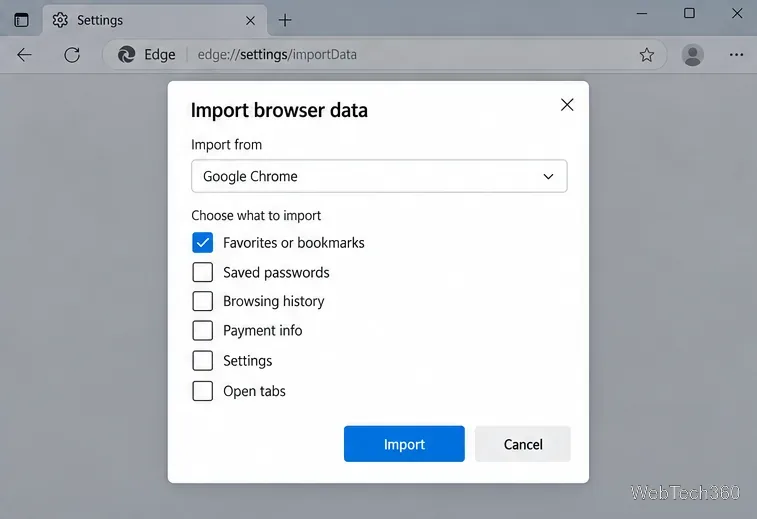Enable Open tabs import
757x519 pixels.
tap(202, 391)
